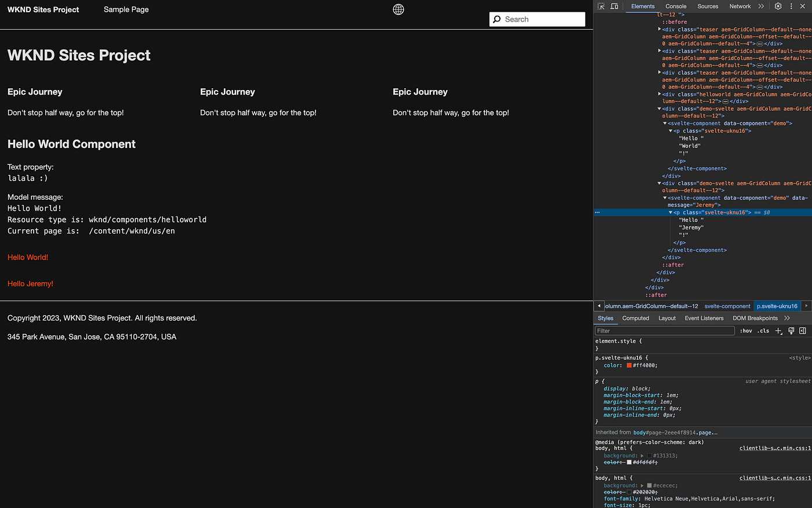Viewport: 812px width, 508px height.
Task: Select the "Jeremy" text node in DOM tree
Action: 691,228
